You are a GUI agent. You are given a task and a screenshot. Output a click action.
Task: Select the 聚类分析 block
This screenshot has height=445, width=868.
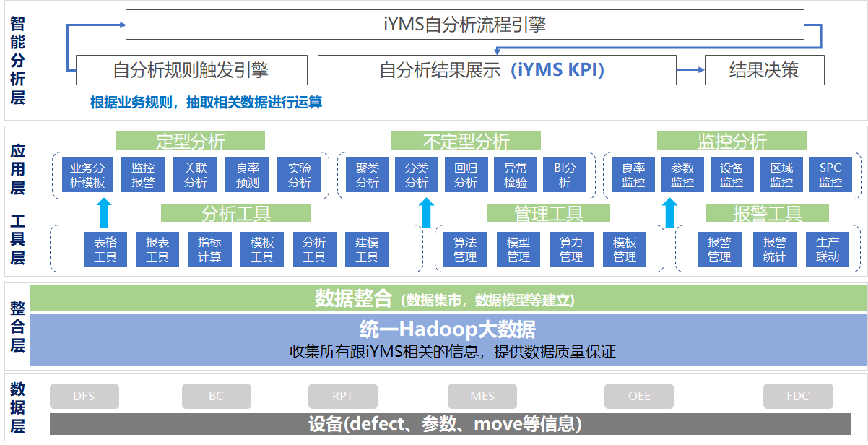point(368,175)
